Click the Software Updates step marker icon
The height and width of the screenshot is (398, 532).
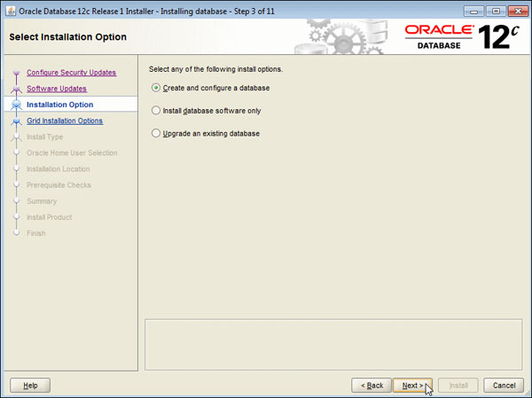click(x=16, y=89)
